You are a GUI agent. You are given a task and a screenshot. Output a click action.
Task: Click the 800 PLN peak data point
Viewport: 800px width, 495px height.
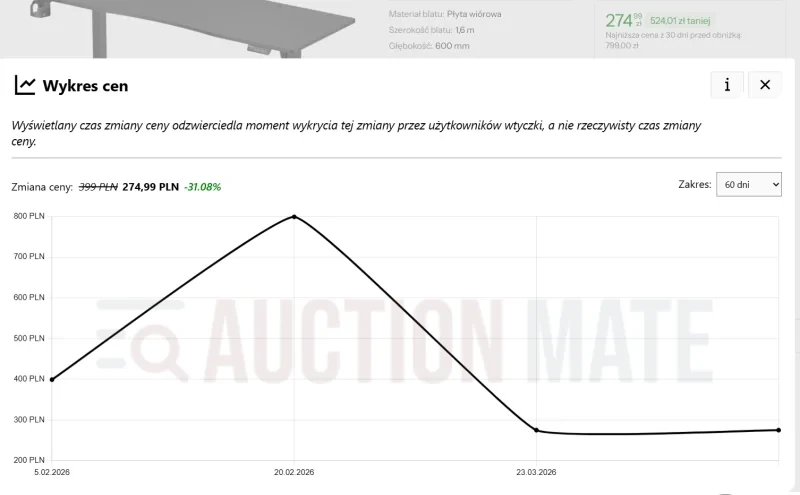(294, 216)
